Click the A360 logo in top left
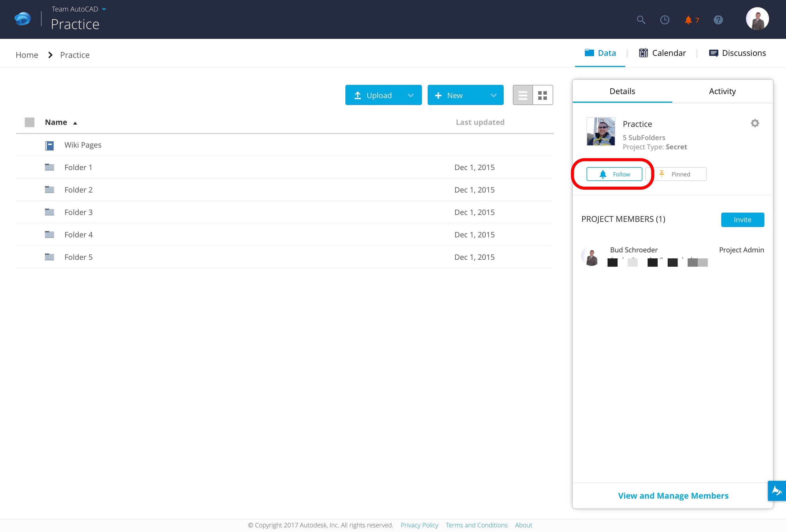The height and width of the screenshot is (532, 786). pos(22,19)
